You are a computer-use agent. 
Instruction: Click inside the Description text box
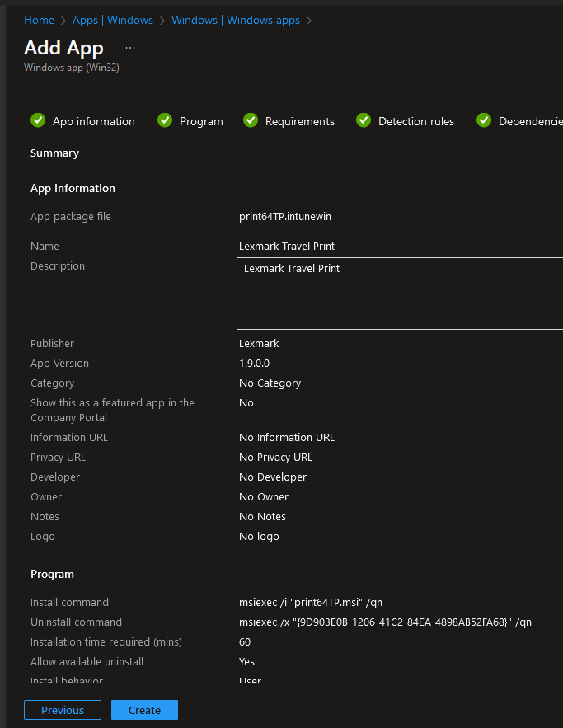pos(400,294)
